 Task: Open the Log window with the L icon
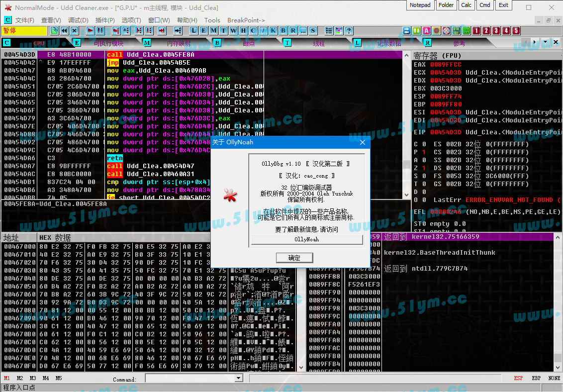pos(194,30)
